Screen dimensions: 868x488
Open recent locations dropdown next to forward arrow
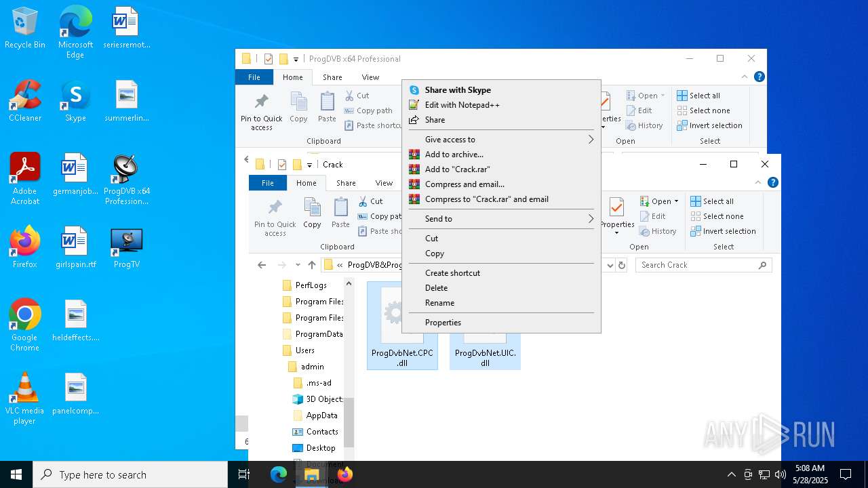click(297, 265)
